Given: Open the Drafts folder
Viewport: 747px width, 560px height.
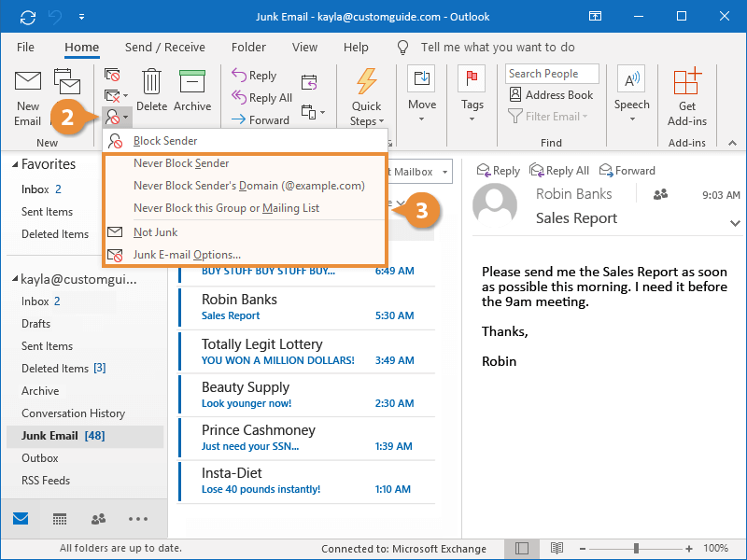Looking at the screenshot, I should click(35, 324).
